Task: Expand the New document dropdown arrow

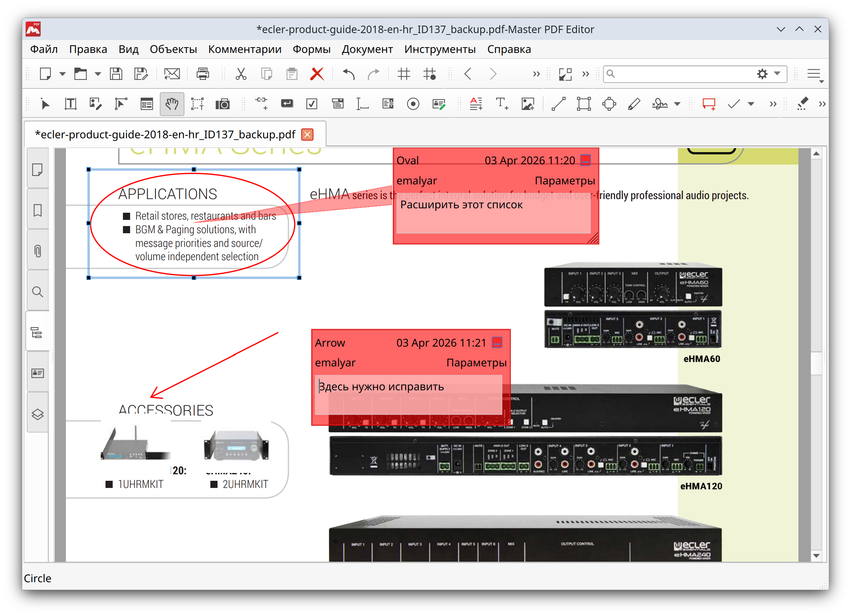Action: click(x=62, y=74)
